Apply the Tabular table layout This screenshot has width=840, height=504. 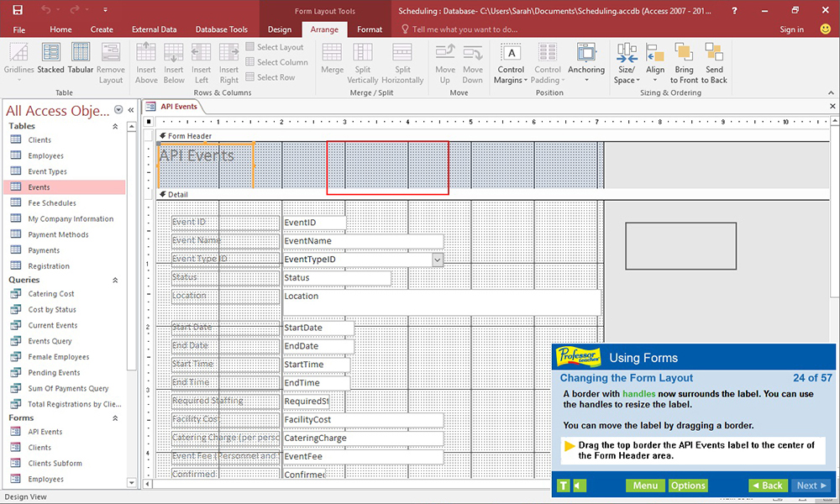[x=81, y=59]
